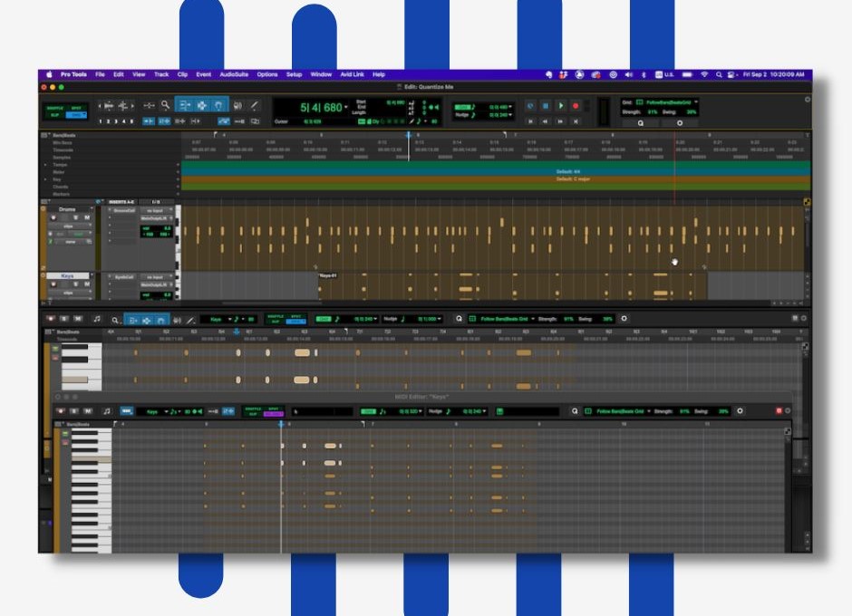Open the Event menu
Image resolution: width=852 pixels, height=616 pixels.
pos(203,74)
